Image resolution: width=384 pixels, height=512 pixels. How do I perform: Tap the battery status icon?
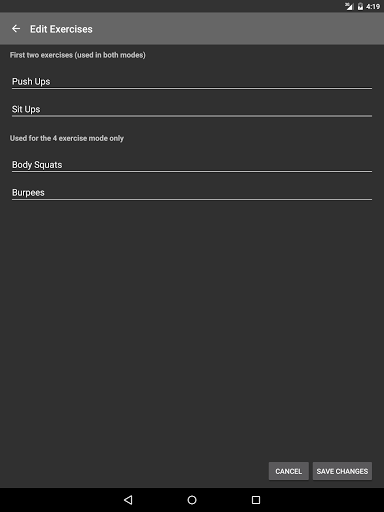coord(360,6)
